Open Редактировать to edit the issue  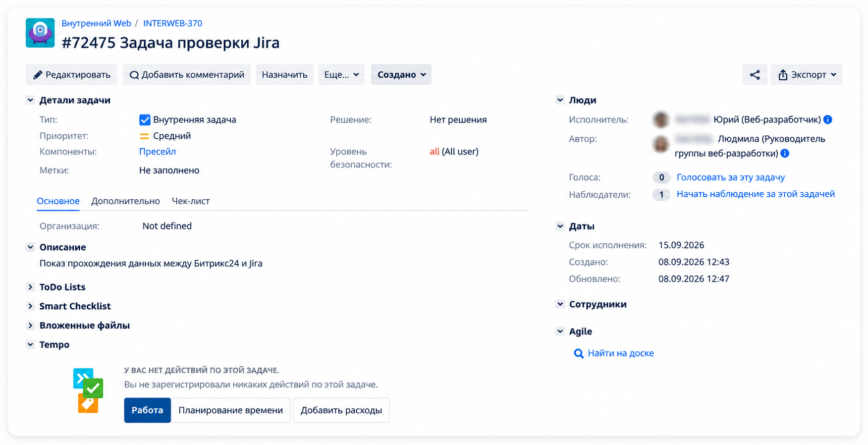click(71, 75)
